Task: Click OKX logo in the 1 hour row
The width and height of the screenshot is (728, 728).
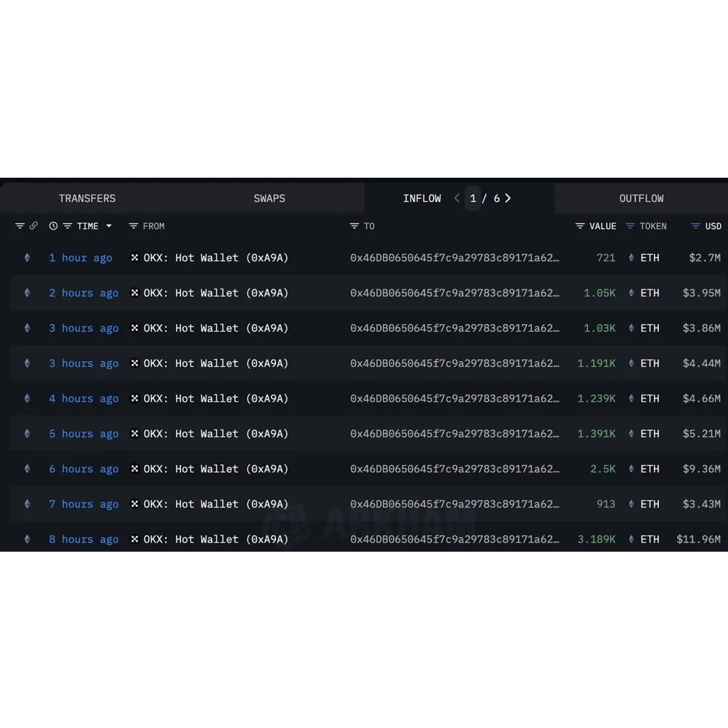Action: 134,257
